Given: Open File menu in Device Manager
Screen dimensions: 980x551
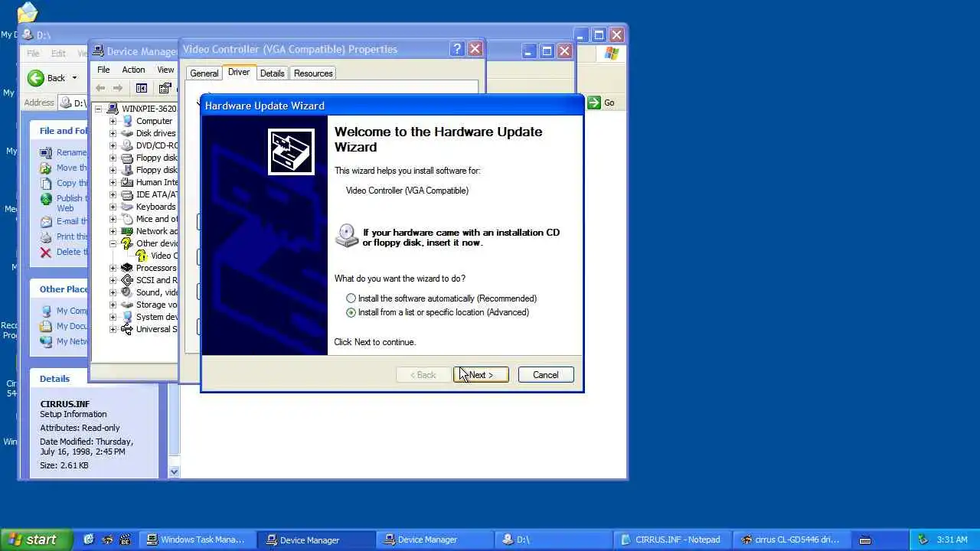Looking at the screenshot, I should pyautogui.click(x=103, y=70).
